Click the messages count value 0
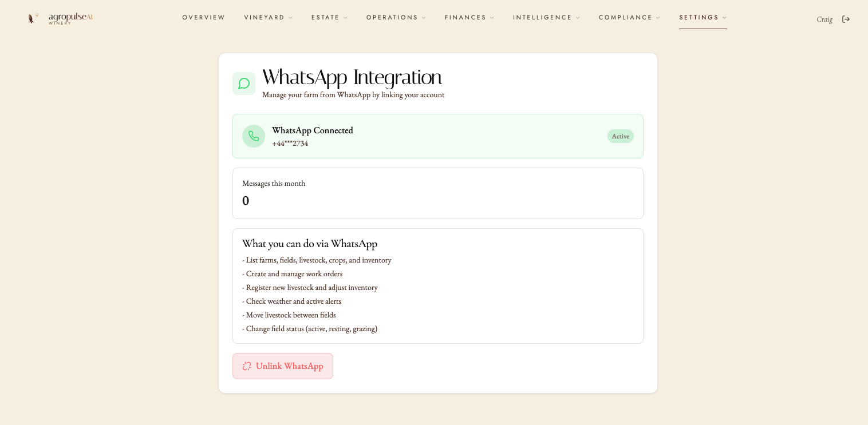This screenshot has width=868, height=425. [x=246, y=201]
